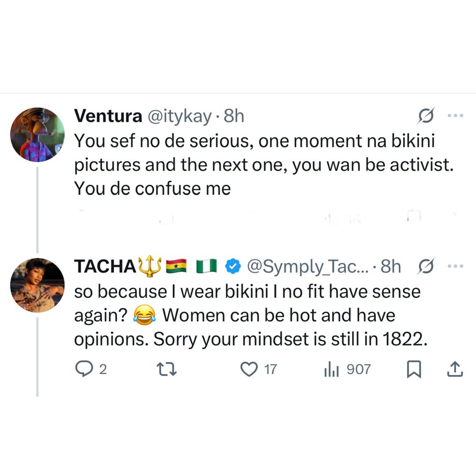Open Ventura's profile picture
The height and width of the screenshot is (476, 476).
(x=37, y=134)
